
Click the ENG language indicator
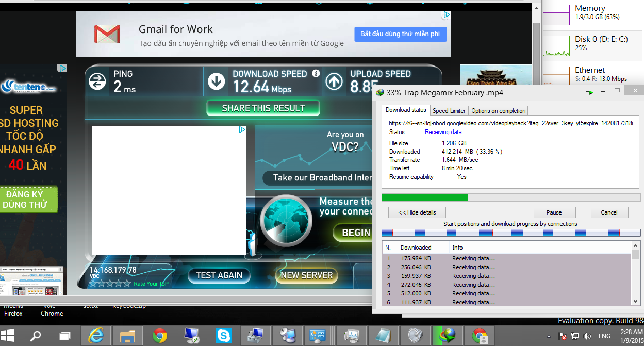point(604,336)
